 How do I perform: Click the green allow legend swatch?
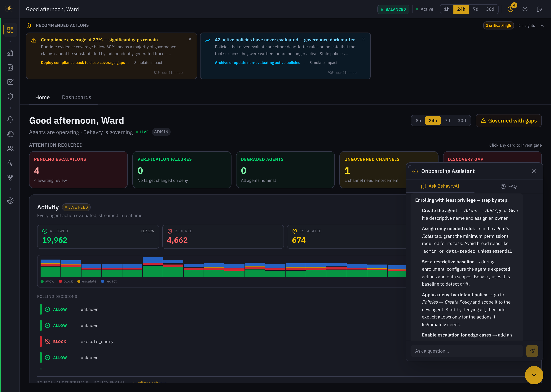tap(42, 281)
